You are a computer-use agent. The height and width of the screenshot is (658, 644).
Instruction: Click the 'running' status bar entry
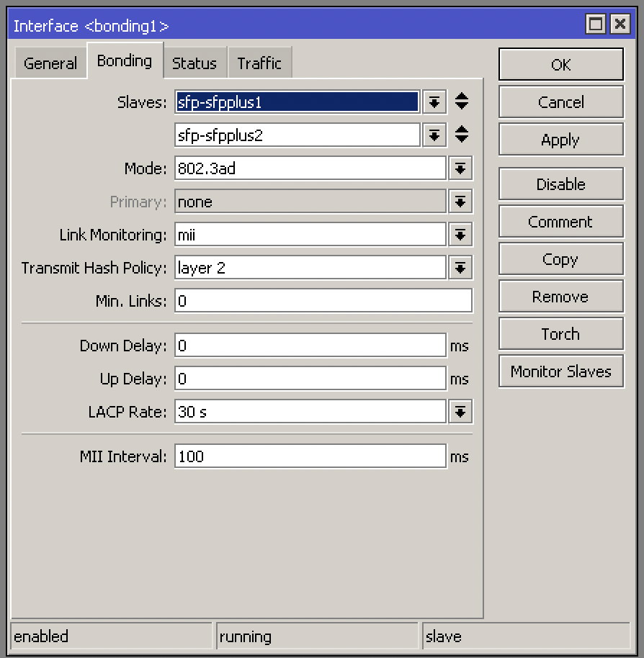pos(317,636)
